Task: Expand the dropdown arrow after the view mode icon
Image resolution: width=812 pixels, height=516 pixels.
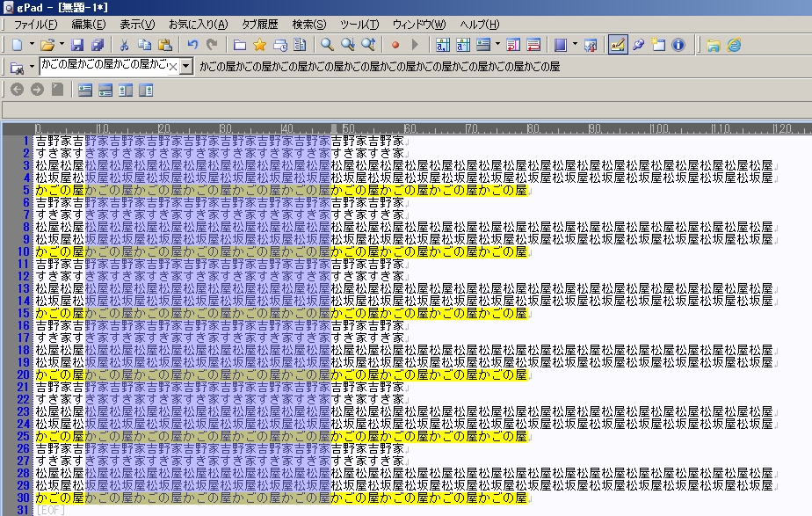Action: coord(497,45)
